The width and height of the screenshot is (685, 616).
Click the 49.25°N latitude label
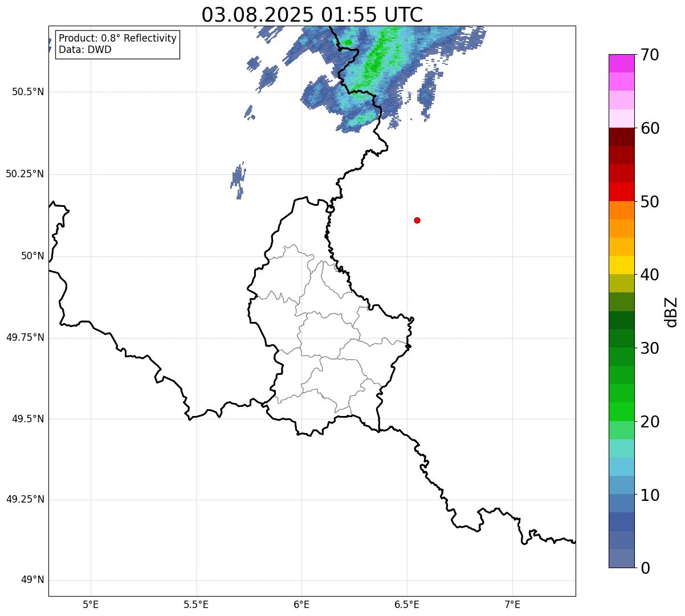[25, 499]
